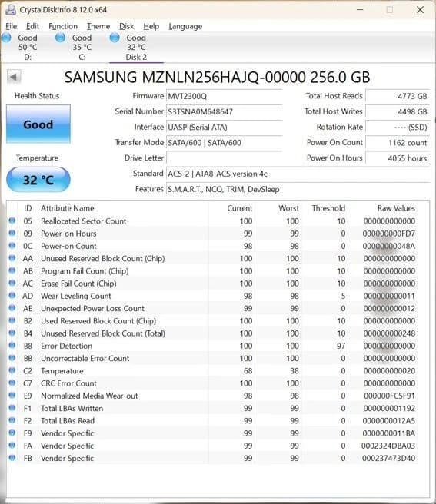Click raw value 000000FC5F91

click(x=389, y=396)
